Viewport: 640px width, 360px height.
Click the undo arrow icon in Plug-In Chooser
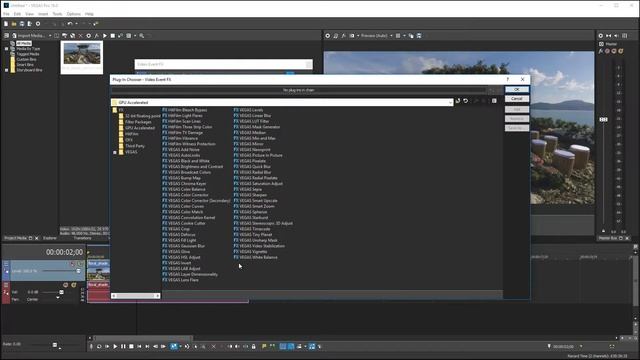(466, 101)
